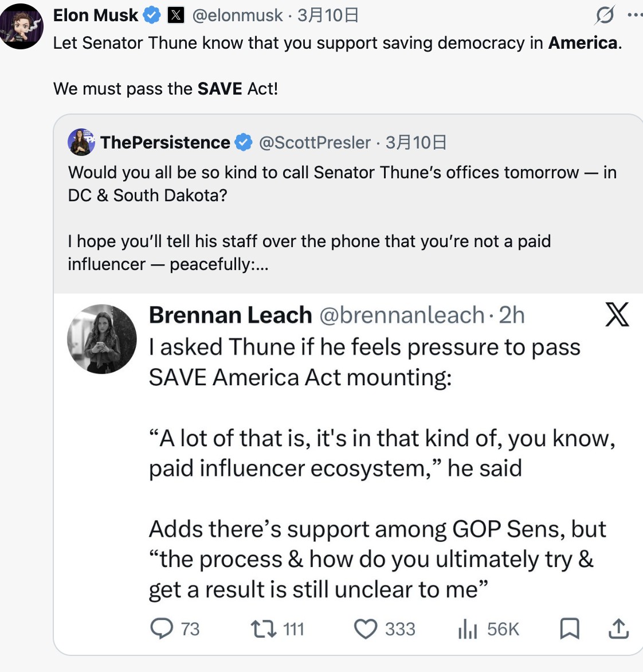The width and height of the screenshot is (643, 672).
Task: Click ThePersistence verified checkmark badge
Action: click(244, 142)
